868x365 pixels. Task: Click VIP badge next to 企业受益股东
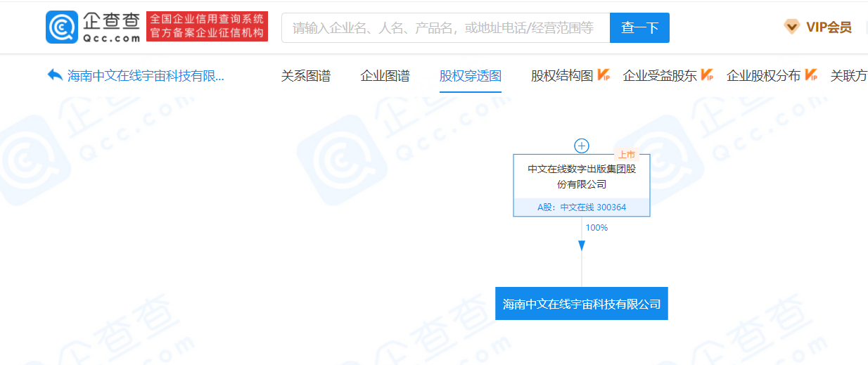707,75
